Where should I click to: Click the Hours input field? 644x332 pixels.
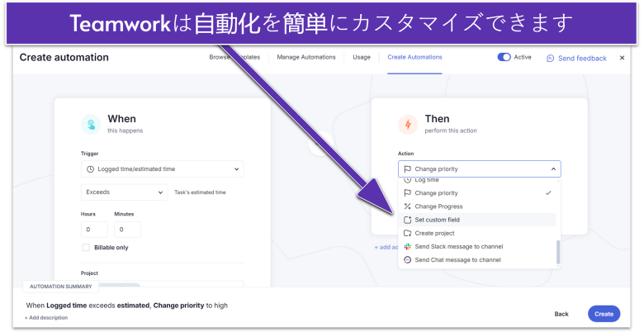[94, 230]
